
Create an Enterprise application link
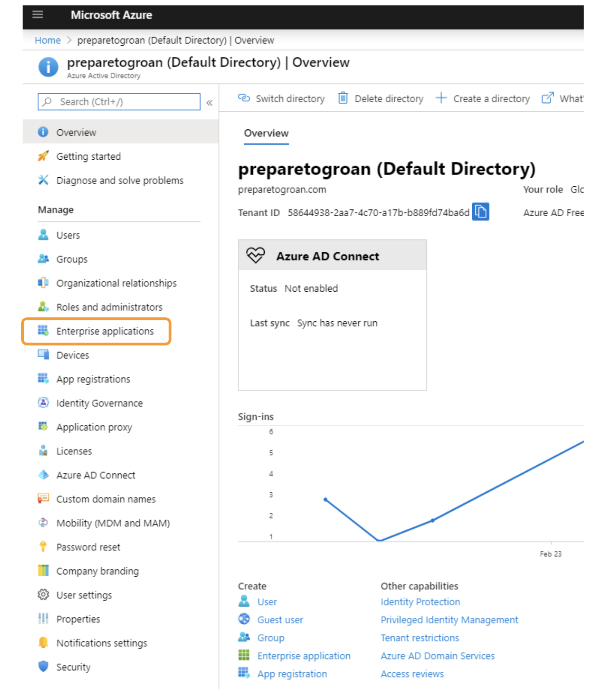click(304, 656)
